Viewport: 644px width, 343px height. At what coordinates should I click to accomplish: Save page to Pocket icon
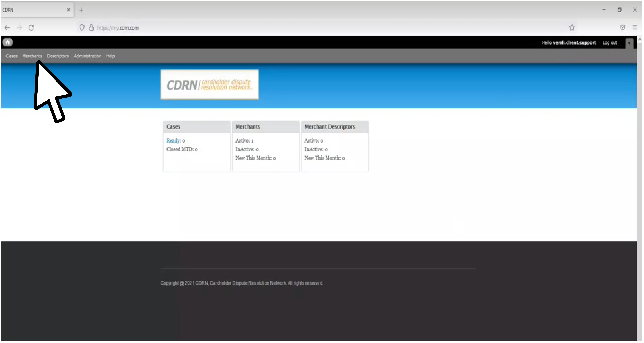coord(622,27)
